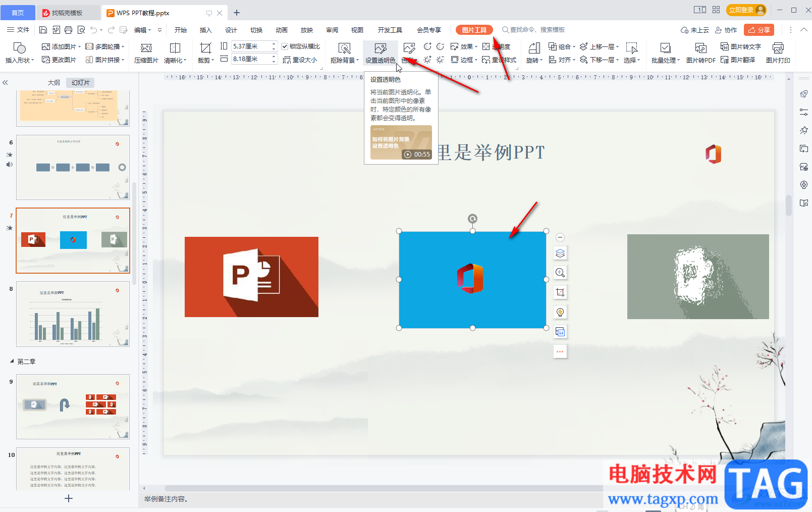Click the Print icon in quick toolbar

pos(69,30)
